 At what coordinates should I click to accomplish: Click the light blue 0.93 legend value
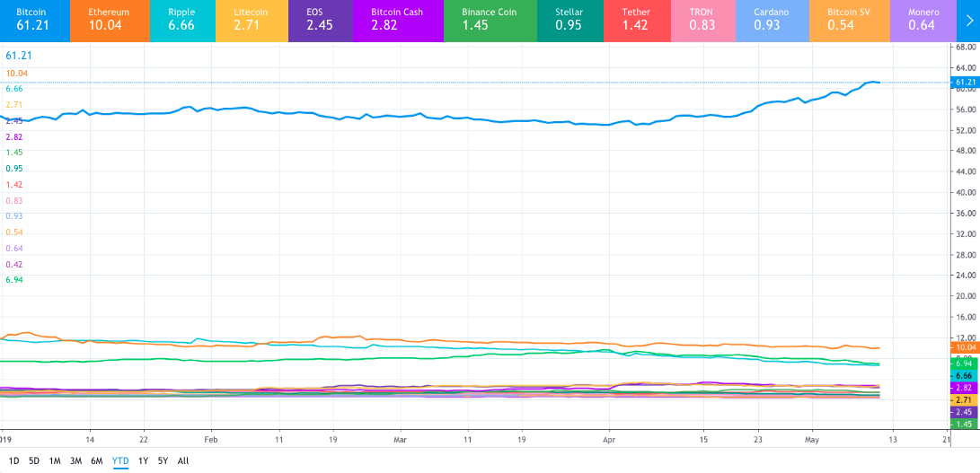pyautogui.click(x=13, y=216)
